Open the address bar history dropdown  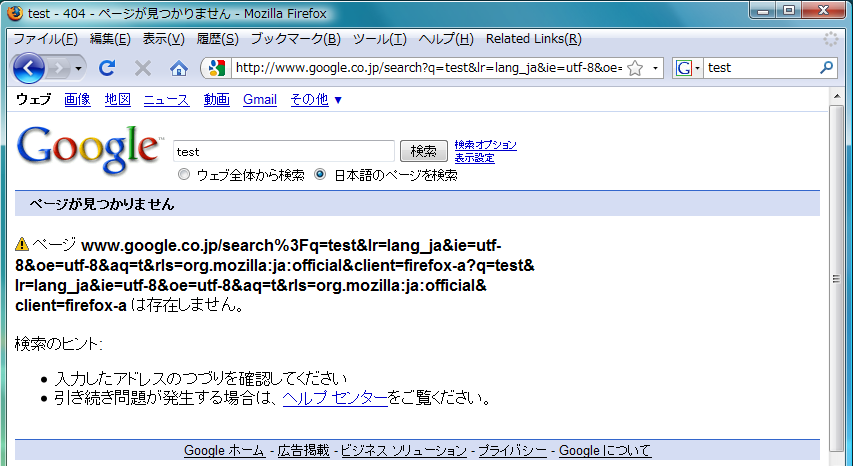point(655,69)
